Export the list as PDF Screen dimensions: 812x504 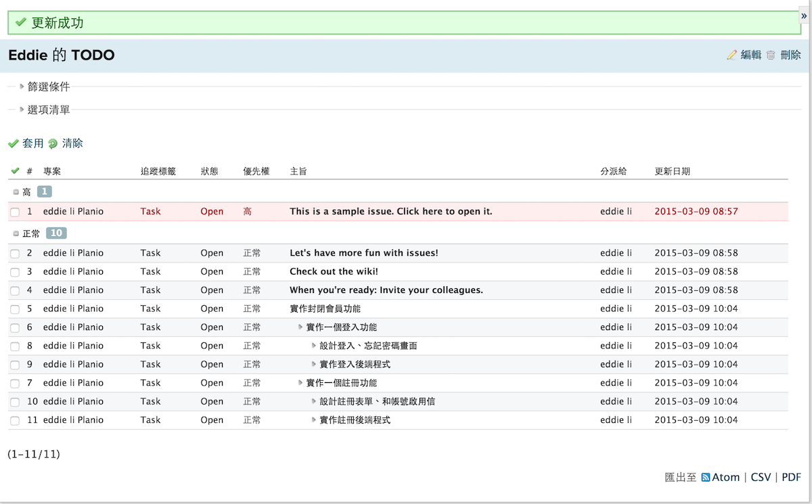pyautogui.click(x=792, y=477)
